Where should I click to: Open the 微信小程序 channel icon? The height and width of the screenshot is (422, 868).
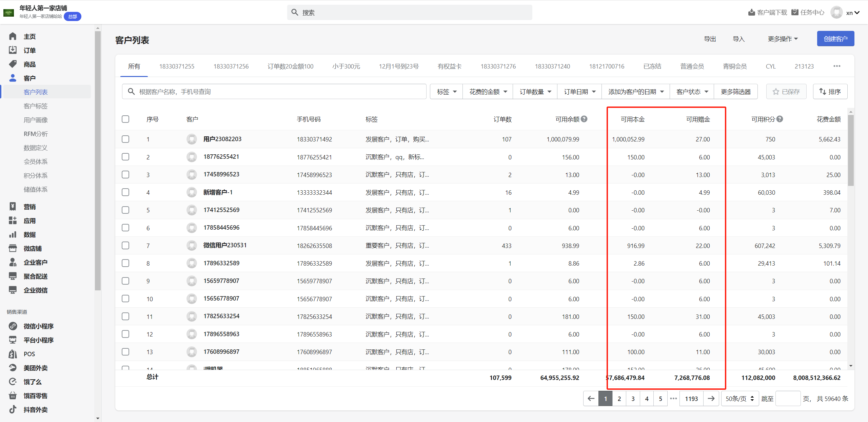[13, 326]
